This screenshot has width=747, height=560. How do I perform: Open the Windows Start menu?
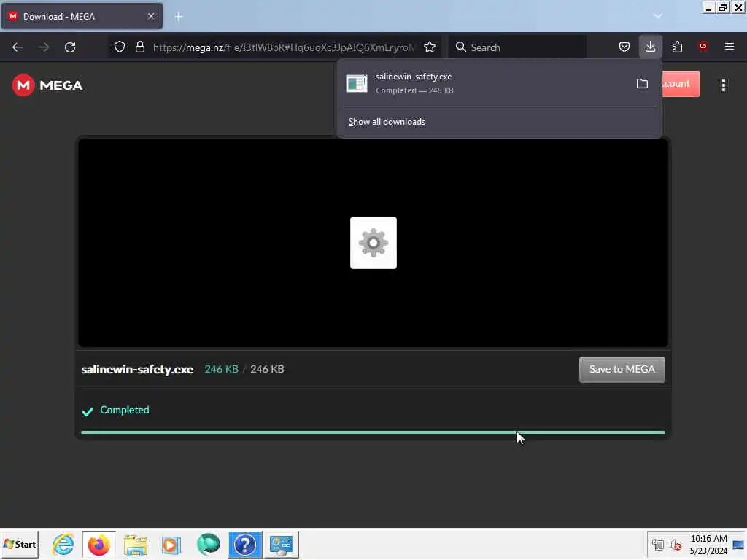coord(20,544)
